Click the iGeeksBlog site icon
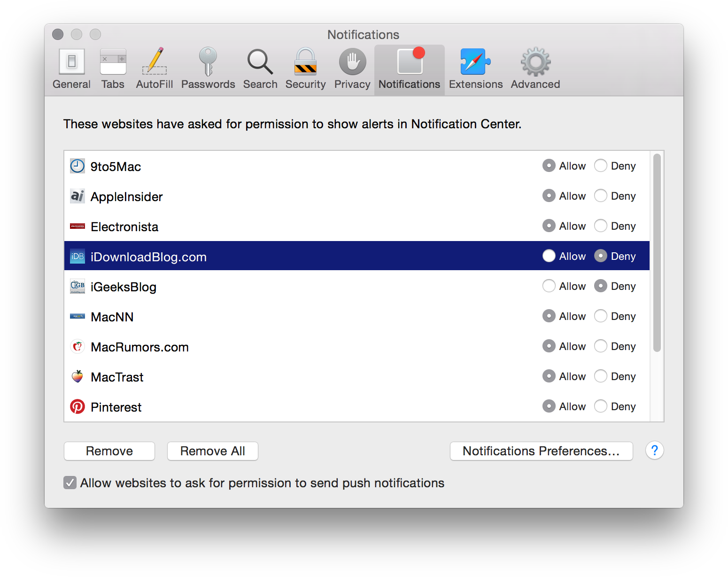This screenshot has width=728, height=577. pos(77,286)
